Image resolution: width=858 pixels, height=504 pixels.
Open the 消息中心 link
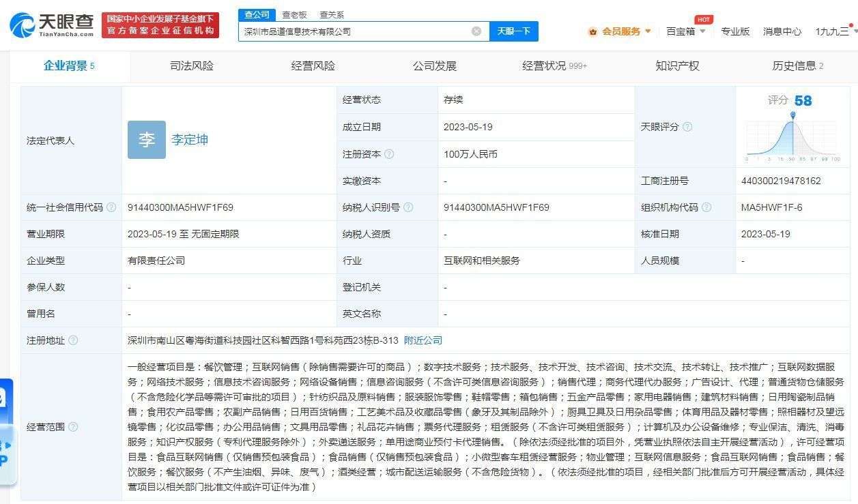782,31
